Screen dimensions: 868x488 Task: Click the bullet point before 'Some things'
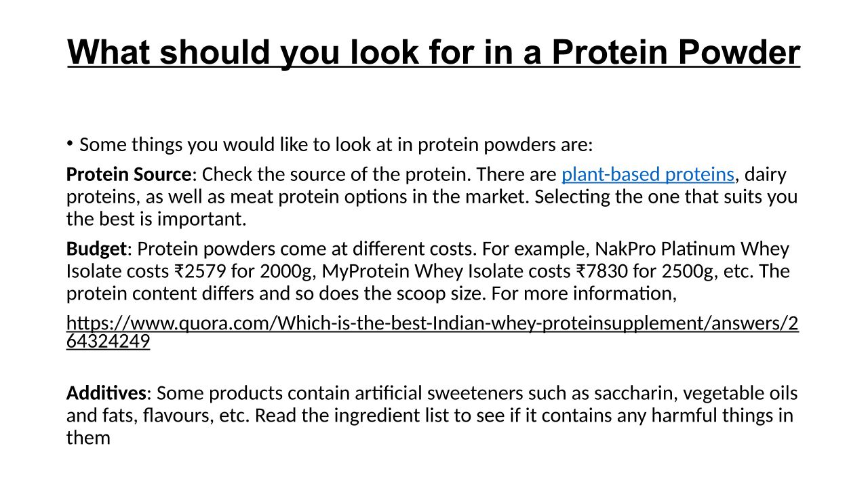pyautogui.click(x=69, y=143)
